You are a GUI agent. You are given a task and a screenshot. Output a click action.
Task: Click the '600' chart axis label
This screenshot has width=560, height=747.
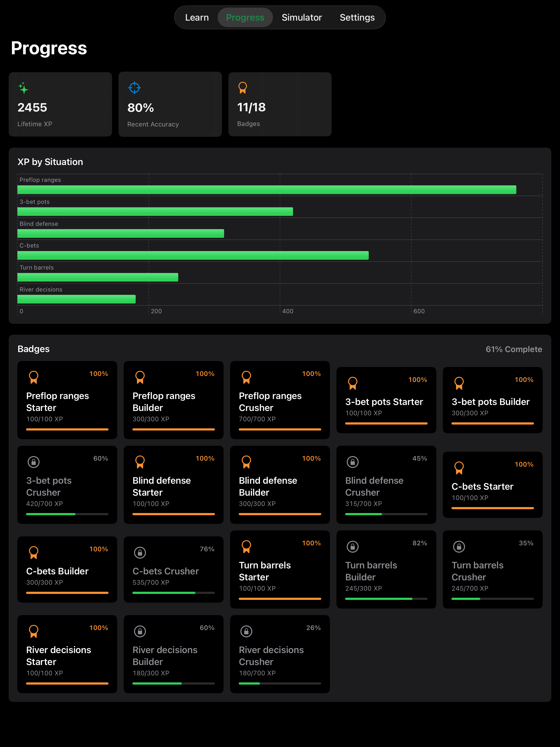point(419,311)
